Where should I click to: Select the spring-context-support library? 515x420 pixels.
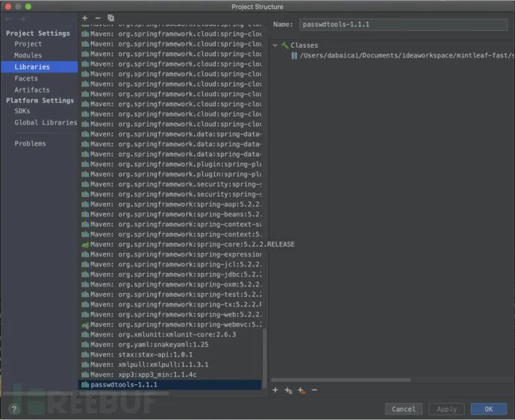point(171,225)
